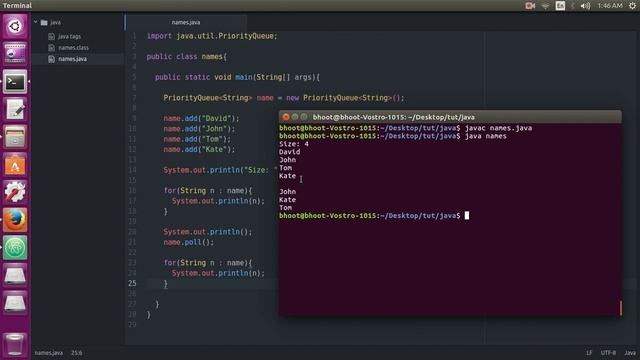Open names.class in the tree view
The height and width of the screenshot is (360, 640).
[73, 48]
